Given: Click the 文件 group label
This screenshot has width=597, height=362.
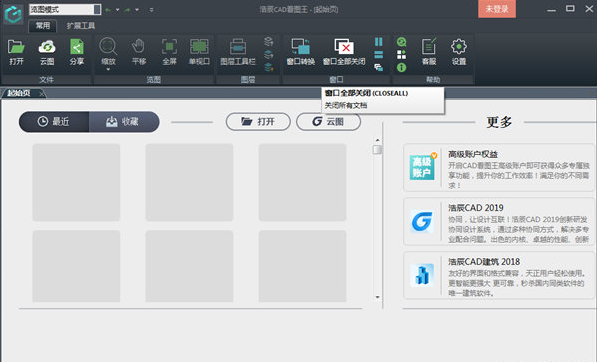Looking at the screenshot, I should 46,80.
